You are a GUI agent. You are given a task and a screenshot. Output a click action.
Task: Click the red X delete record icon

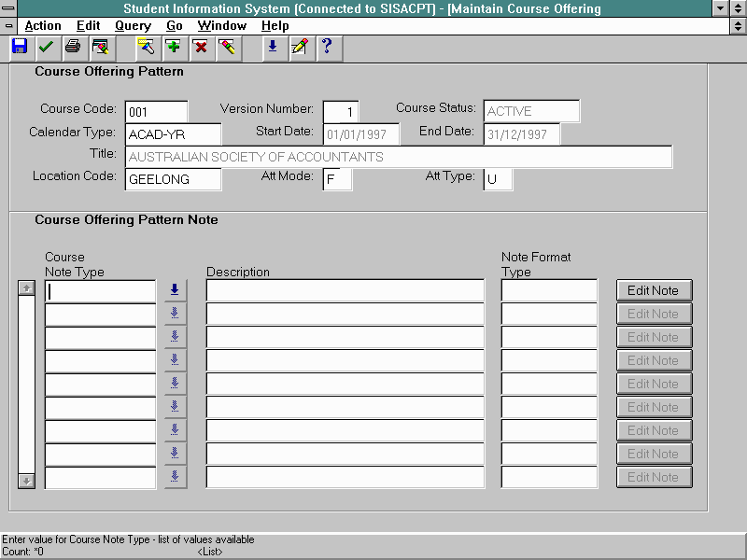click(200, 47)
